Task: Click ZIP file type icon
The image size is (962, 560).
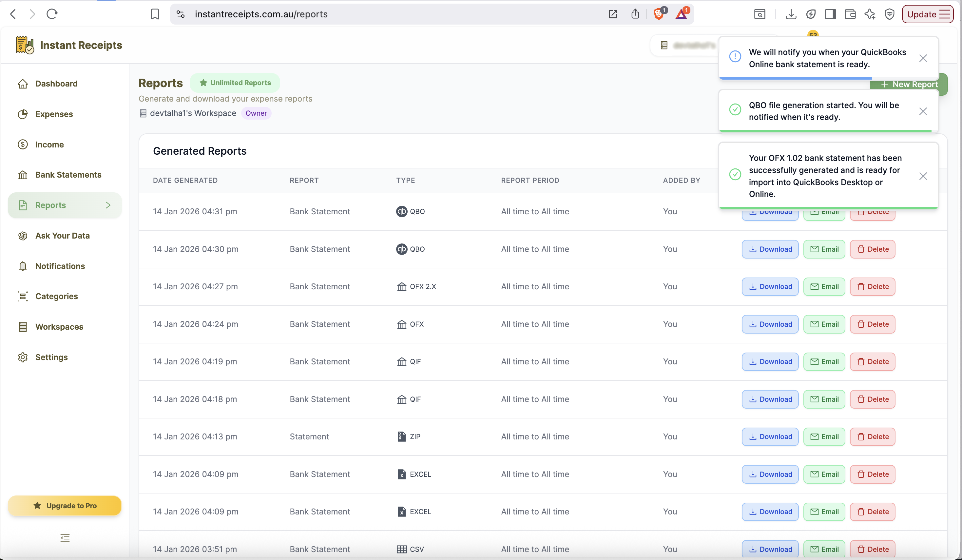Action: click(402, 437)
